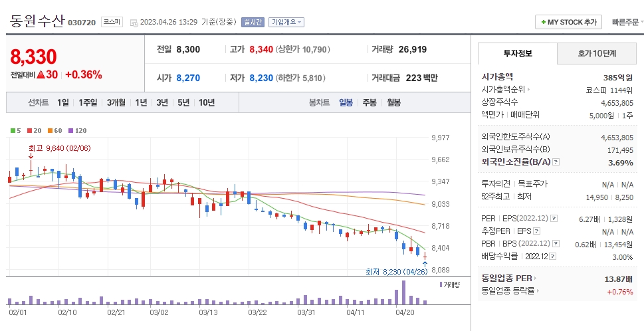Click the 최고 9,640 (02/06) chart annotation
Viewport: 644px width, 331px height.
point(60,148)
